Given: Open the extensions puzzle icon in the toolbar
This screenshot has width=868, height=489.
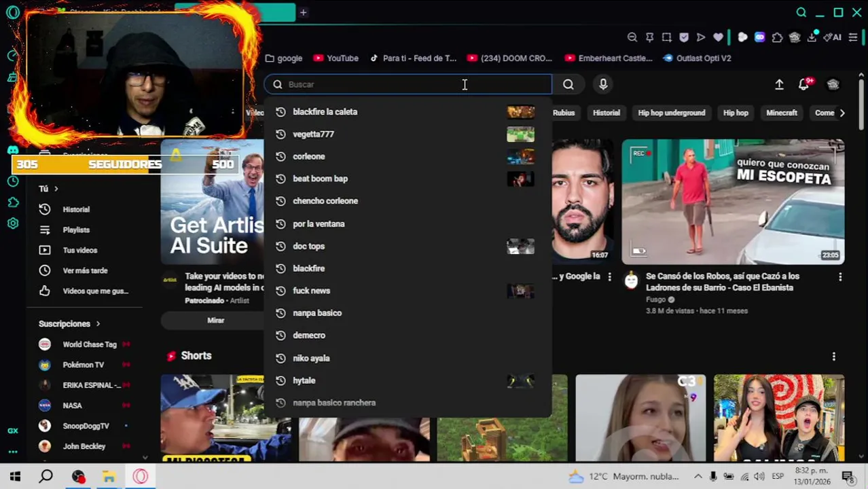Looking at the screenshot, I should [777, 37].
